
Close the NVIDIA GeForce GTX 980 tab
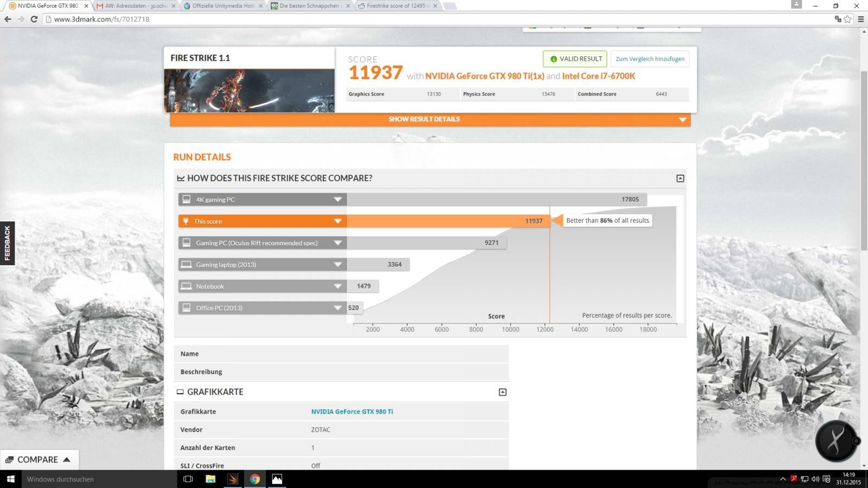coord(86,6)
